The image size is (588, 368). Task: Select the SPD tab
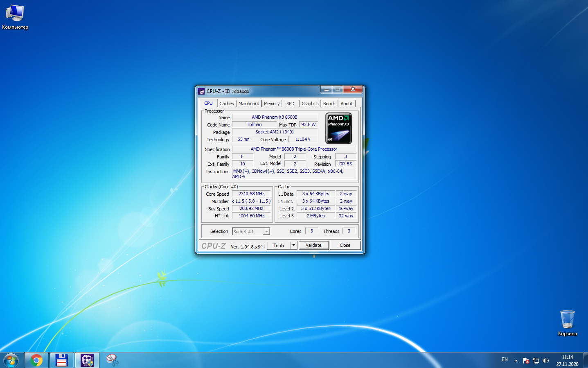(291, 104)
